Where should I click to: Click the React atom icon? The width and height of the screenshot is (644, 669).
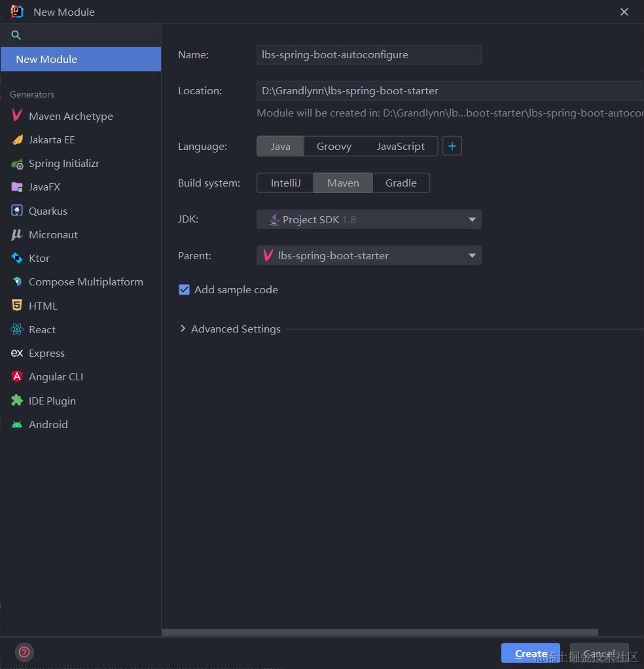[17, 329]
